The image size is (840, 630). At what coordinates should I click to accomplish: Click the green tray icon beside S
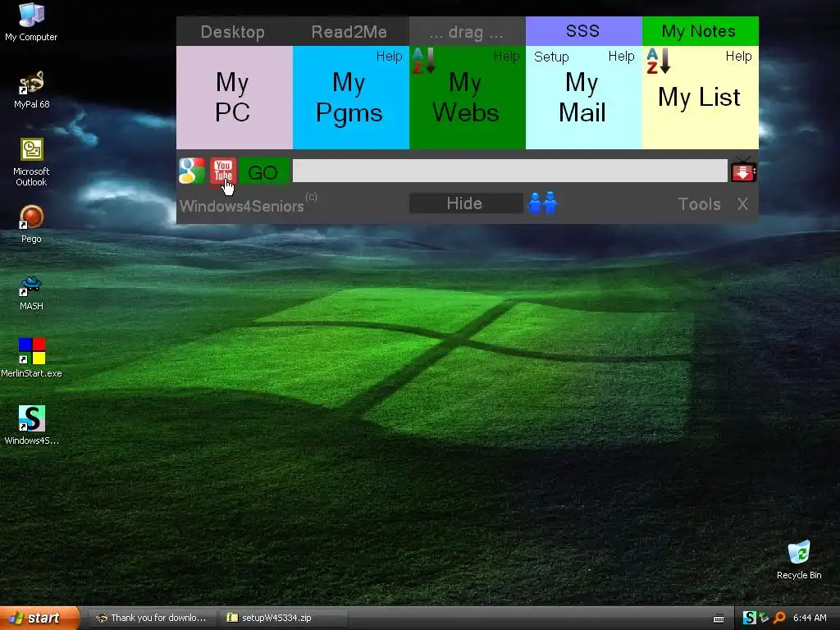click(764, 618)
